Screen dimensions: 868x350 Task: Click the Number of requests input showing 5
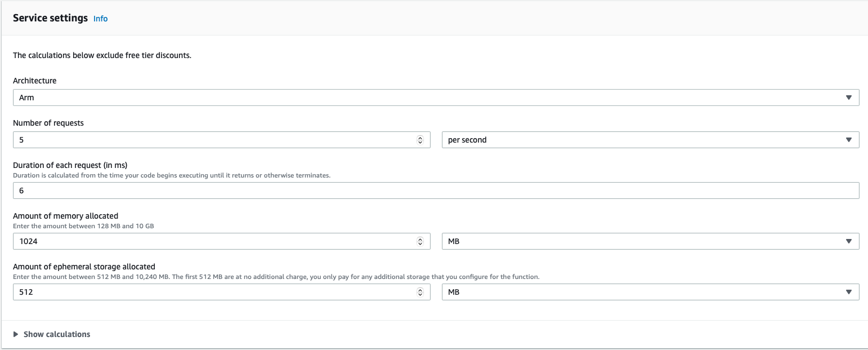214,139
